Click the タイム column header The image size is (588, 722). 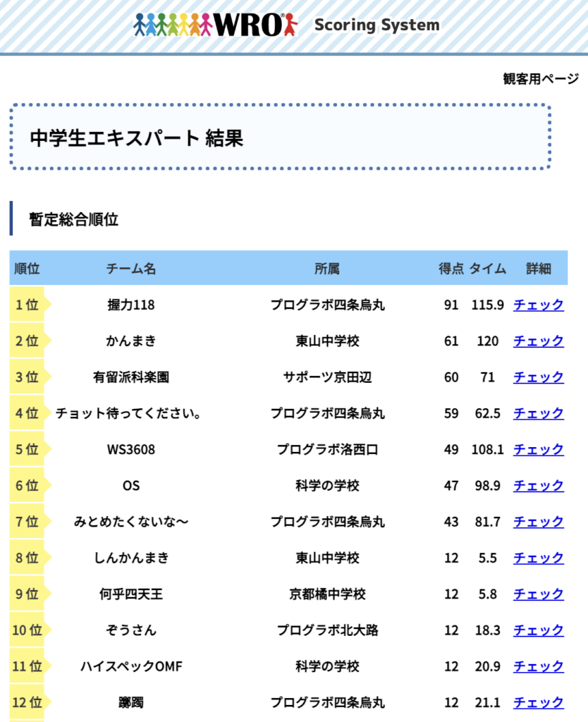(488, 269)
